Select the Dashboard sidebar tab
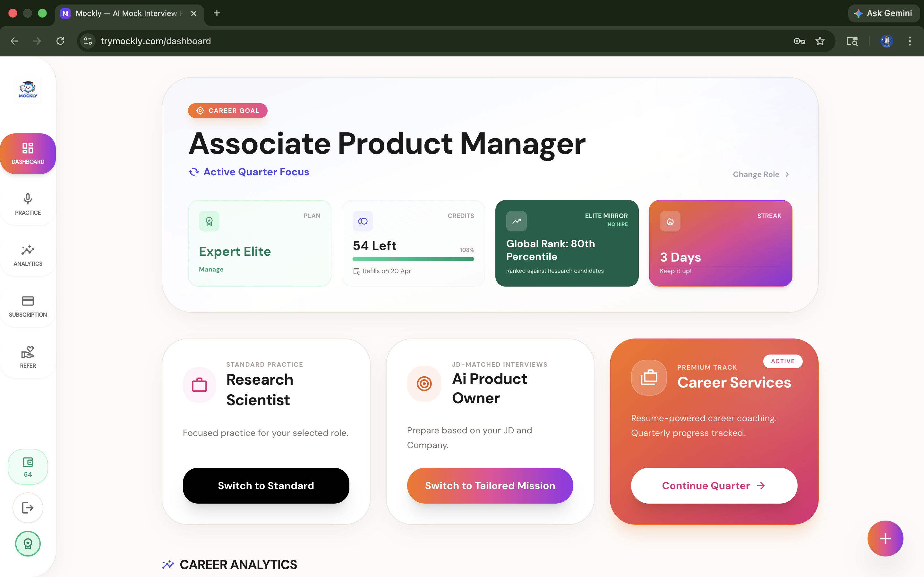The height and width of the screenshot is (577, 924). pyautogui.click(x=28, y=154)
